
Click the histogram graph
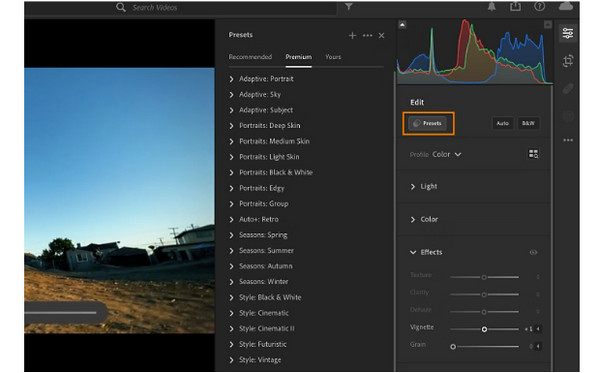pyautogui.click(x=475, y=52)
